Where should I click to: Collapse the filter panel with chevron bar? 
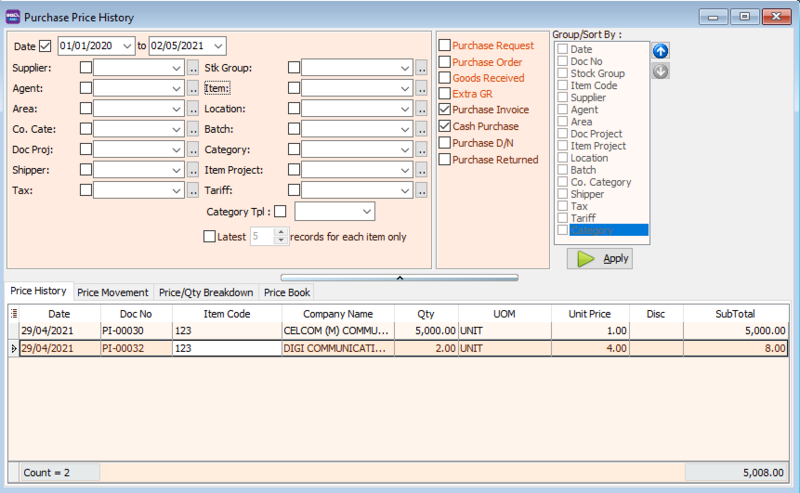(398, 276)
